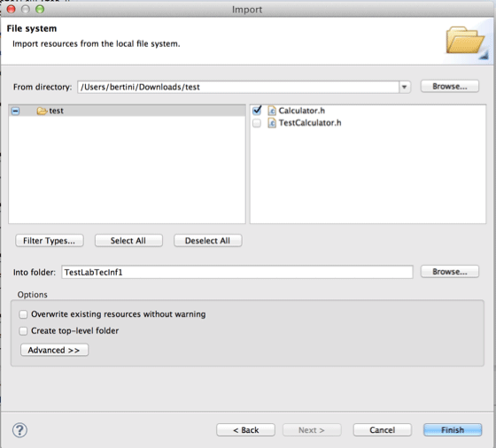Viewport: 496px width, 448px height.
Task: Click the TestCalculator.h file icon
Action: tap(272, 123)
